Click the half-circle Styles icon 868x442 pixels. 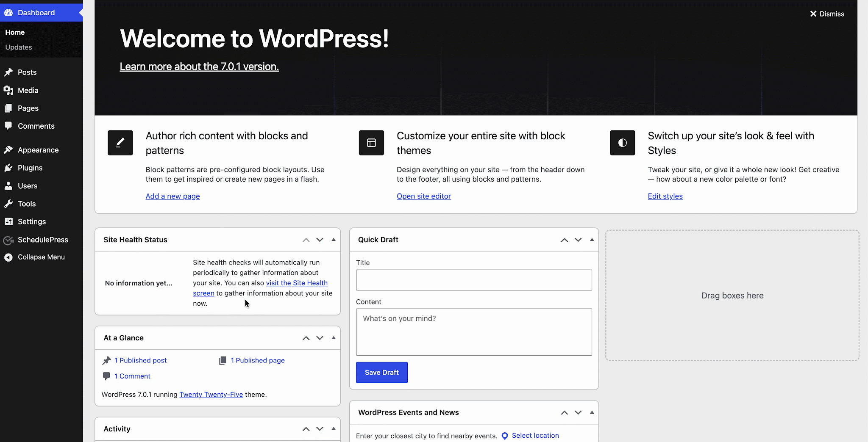click(623, 143)
